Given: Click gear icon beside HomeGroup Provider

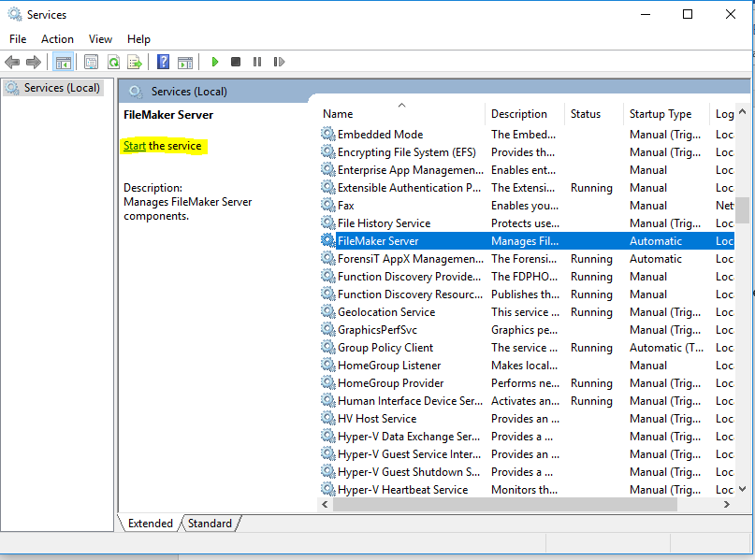Looking at the screenshot, I should tap(327, 383).
